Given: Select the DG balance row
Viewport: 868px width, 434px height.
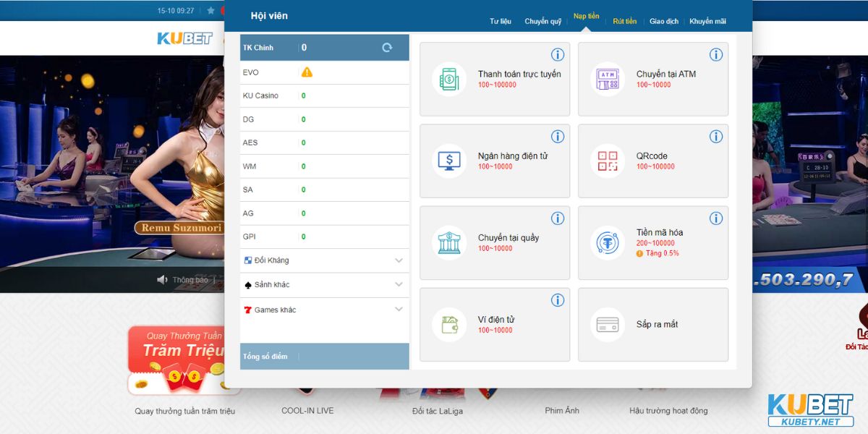Looking at the screenshot, I should (325, 119).
